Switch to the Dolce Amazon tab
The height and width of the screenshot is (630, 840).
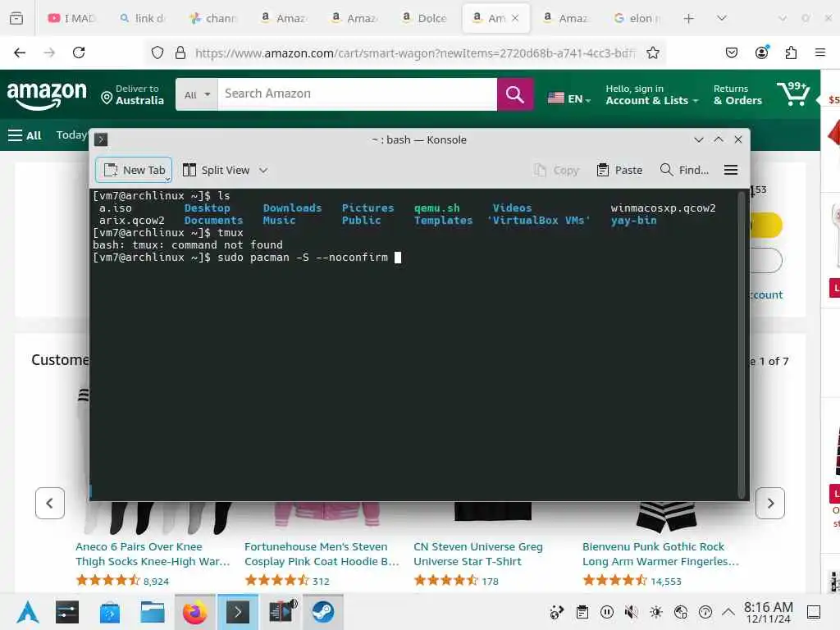tap(425, 18)
